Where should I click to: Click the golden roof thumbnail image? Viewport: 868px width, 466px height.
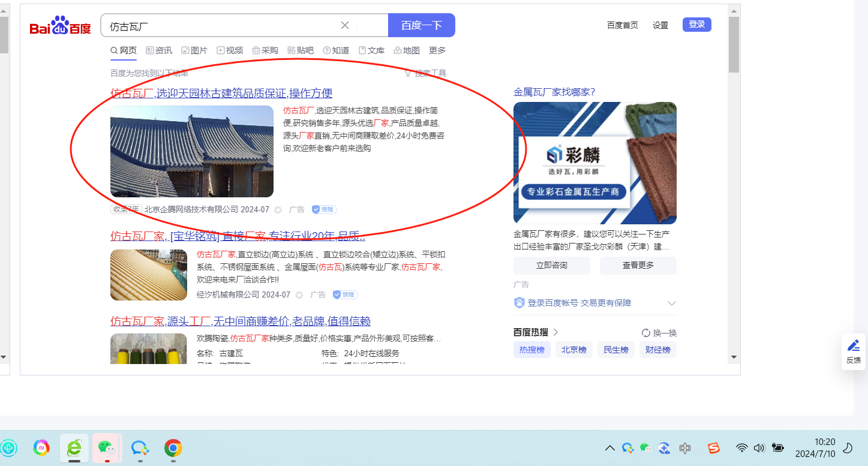pyautogui.click(x=149, y=275)
